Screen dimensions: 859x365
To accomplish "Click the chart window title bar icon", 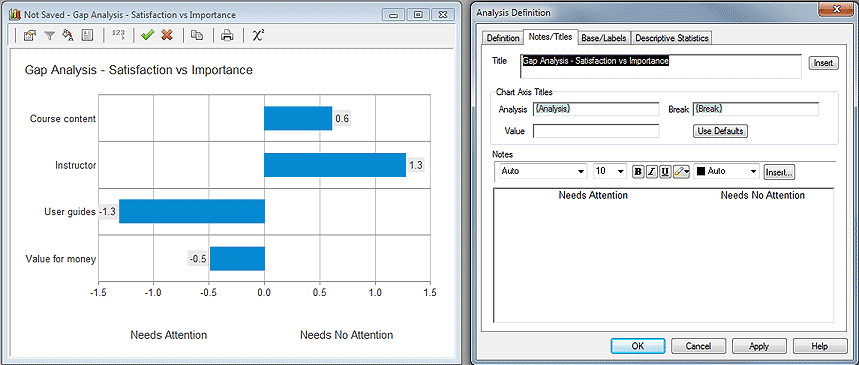I will pos(15,15).
